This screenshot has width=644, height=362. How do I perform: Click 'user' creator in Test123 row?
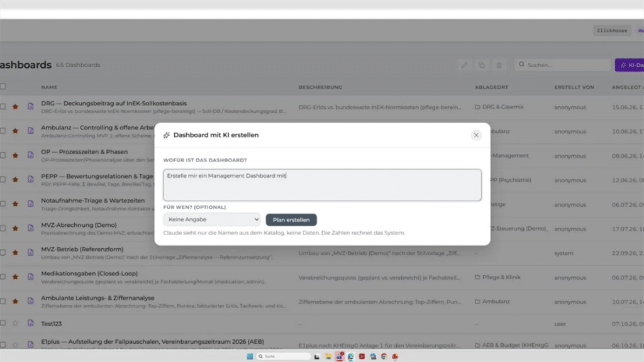[560, 324]
